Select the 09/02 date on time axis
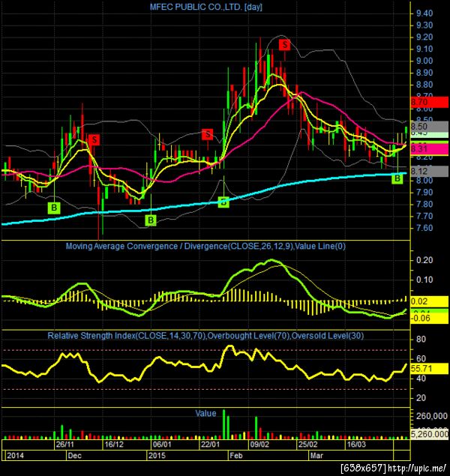450x476 pixels. [259, 445]
